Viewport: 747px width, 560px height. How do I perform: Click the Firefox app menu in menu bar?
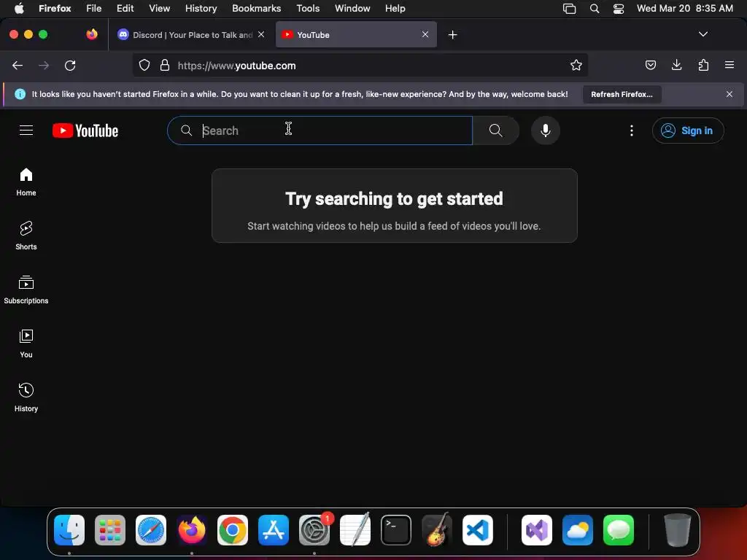click(x=55, y=8)
